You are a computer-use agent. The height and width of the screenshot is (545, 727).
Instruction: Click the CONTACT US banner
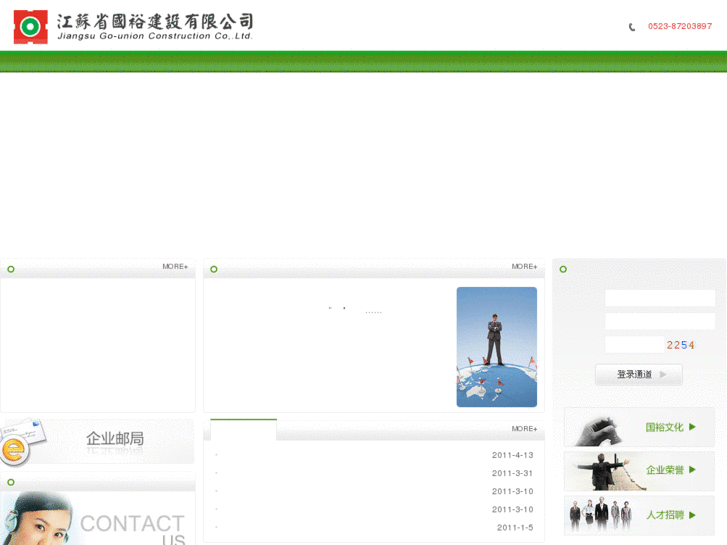(x=97, y=518)
